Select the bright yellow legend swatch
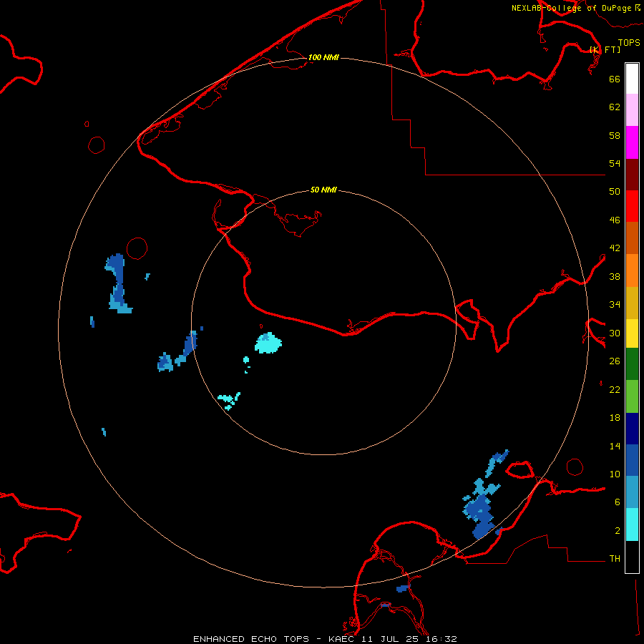 click(632, 333)
